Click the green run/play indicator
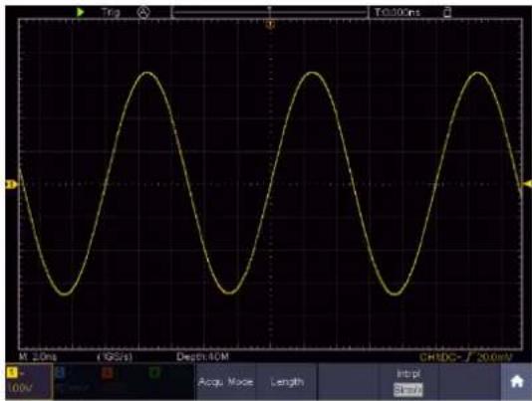 (x=81, y=13)
